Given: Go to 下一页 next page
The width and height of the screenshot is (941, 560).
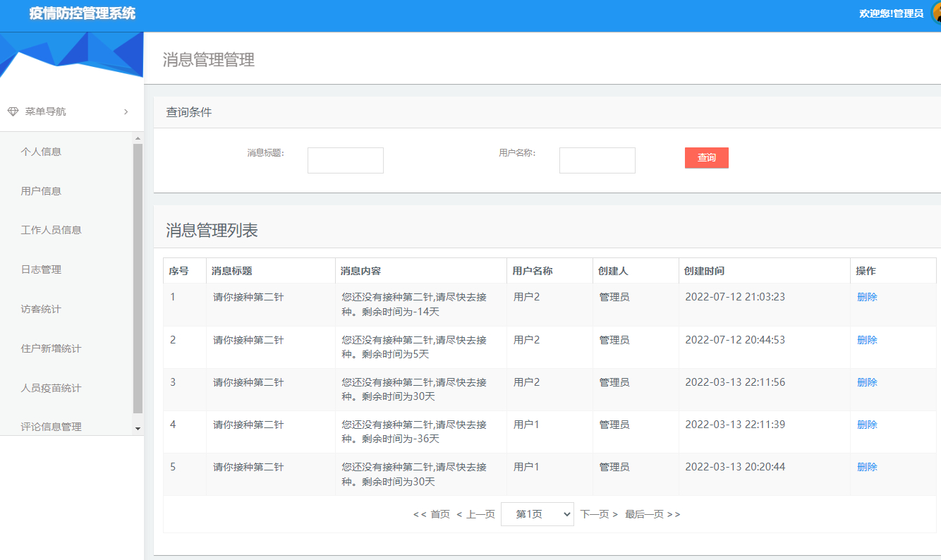Looking at the screenshot, I should point(596,513).
